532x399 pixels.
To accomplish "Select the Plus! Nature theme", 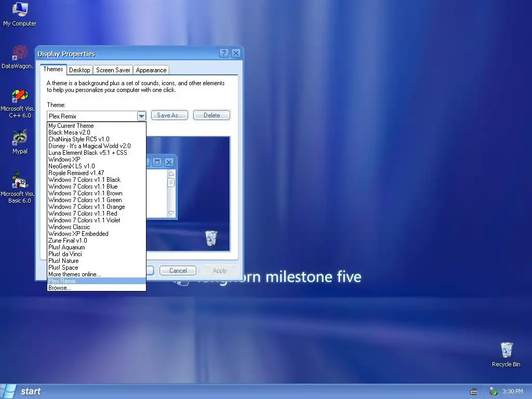I will pos(97,261).
